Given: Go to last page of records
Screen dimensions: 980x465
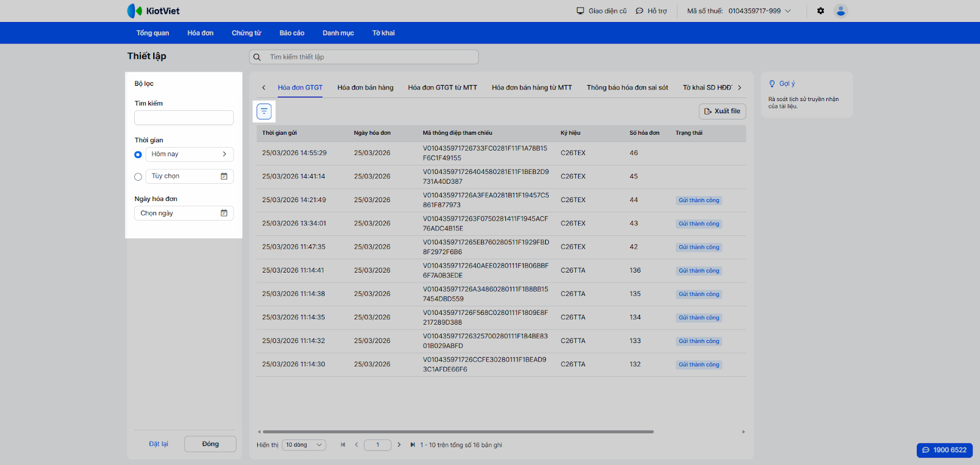Looking at the screenshot, I should (x=412, y=445).
